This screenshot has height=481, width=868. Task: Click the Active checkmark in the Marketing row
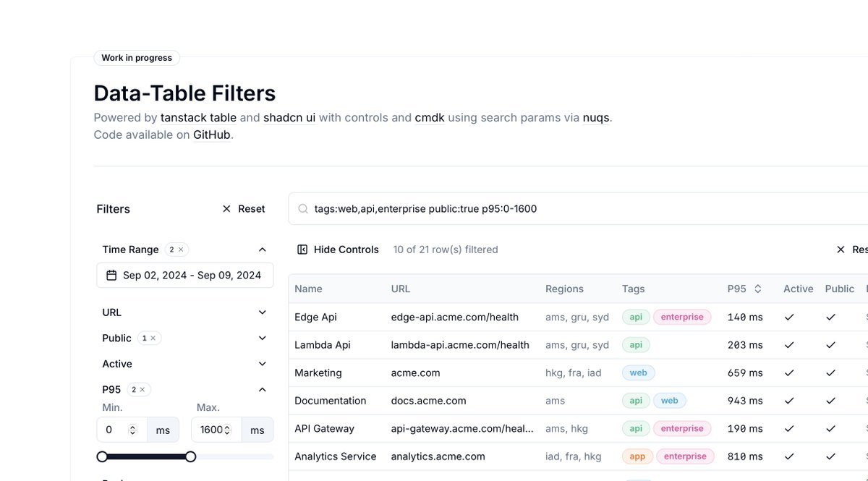pos(789,373)
